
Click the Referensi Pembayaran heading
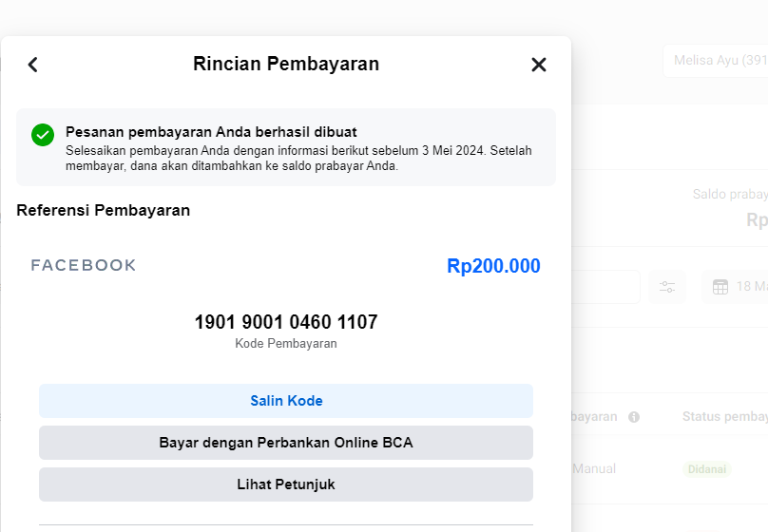(x=104, y=210)
